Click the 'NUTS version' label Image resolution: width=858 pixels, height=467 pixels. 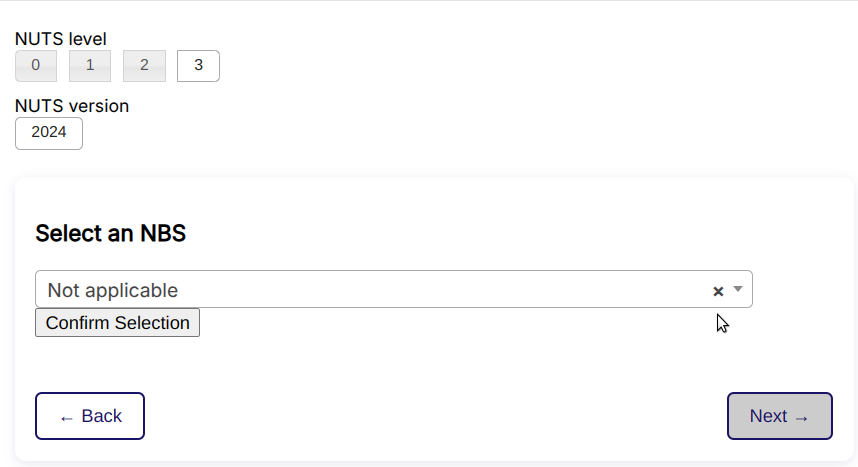(72, 106)
